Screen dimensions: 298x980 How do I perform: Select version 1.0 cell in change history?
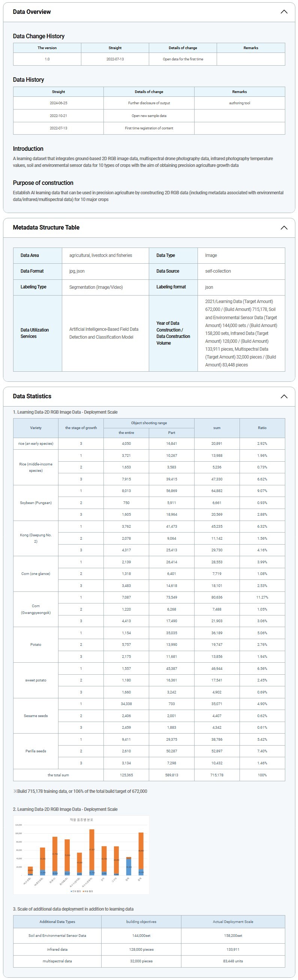click(x=47, y=59)
